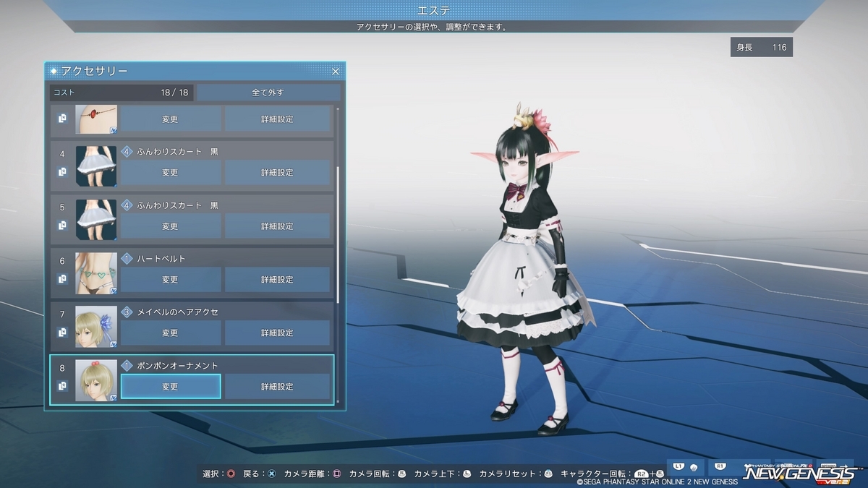Open 詳細設定 for ポンポンオーナメント
This screenshot has width=868, height=488.
[277, 387]
